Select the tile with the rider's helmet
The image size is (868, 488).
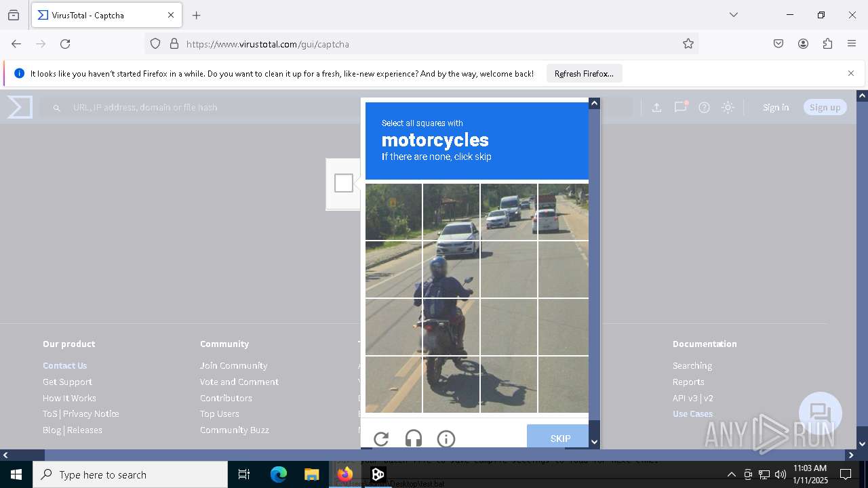tap(451, 269)
